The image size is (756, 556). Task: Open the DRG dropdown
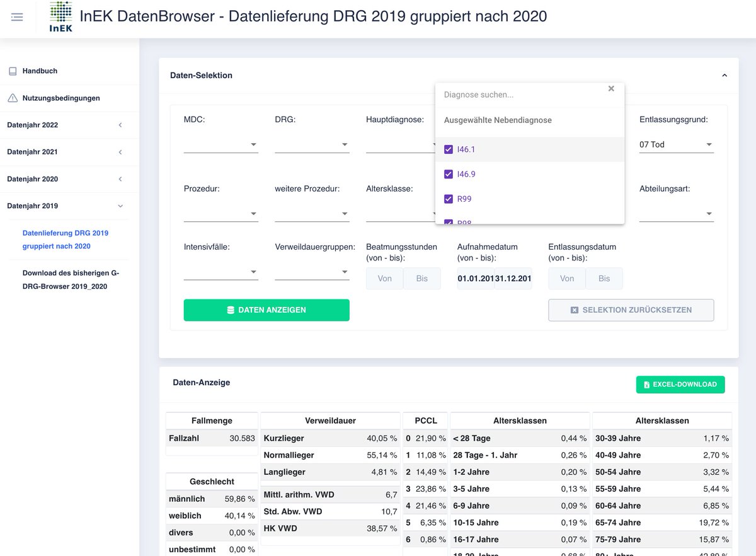(312, 144)
